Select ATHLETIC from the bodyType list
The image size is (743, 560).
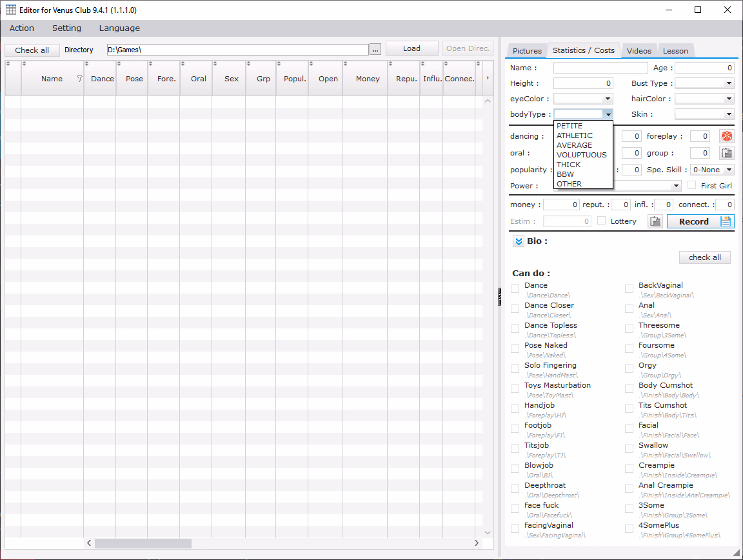point(574,135)
